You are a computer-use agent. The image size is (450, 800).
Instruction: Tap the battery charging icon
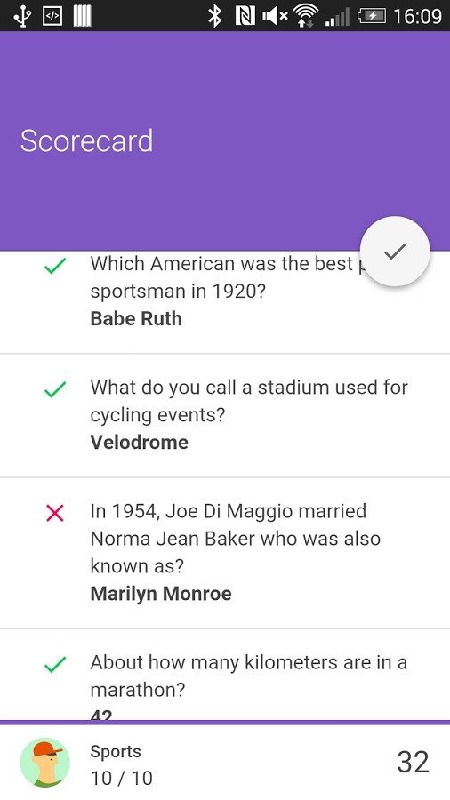[372, 16]
